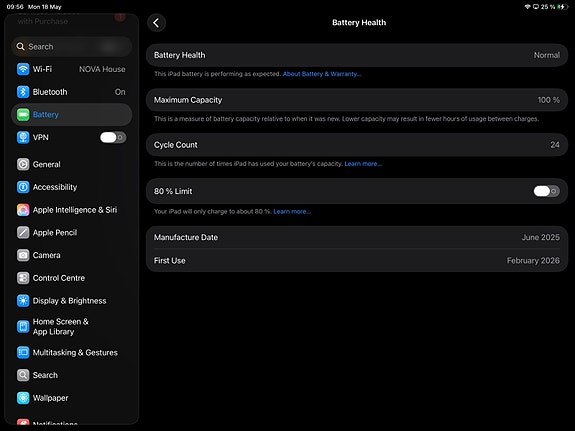
Task: Tap the Control Centre icon
Action: coord(23,278)
